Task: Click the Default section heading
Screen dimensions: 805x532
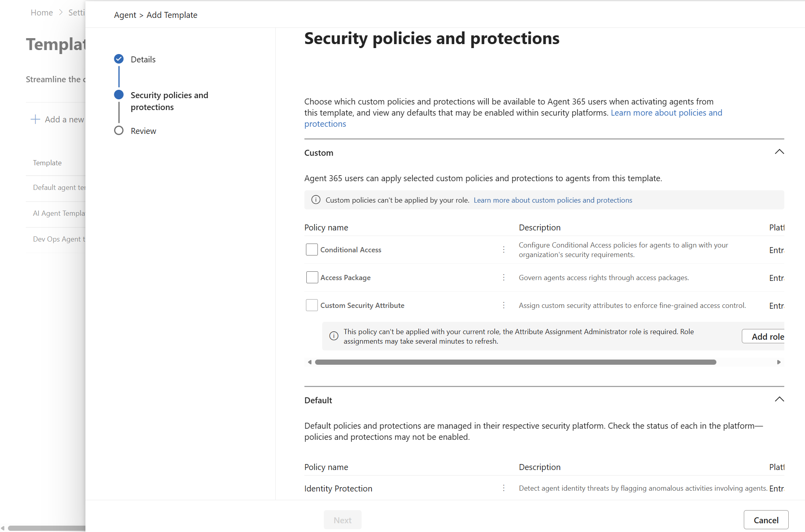Action: [x=318, y=400]
